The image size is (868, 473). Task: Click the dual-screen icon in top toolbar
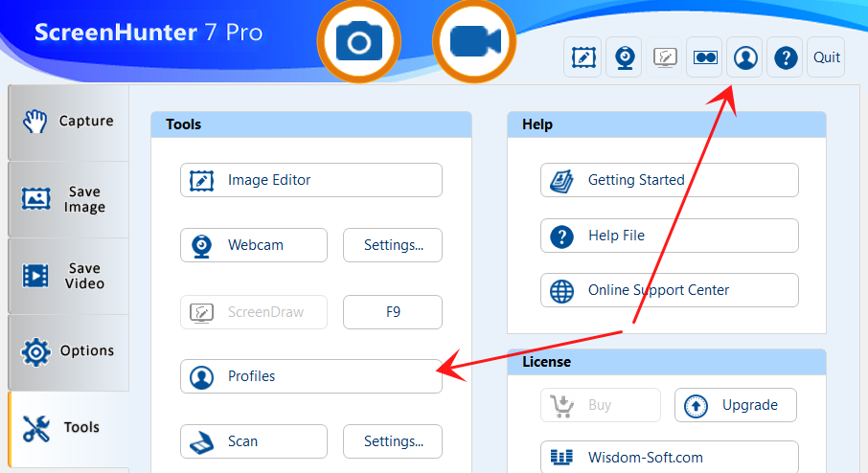point(705,57)
